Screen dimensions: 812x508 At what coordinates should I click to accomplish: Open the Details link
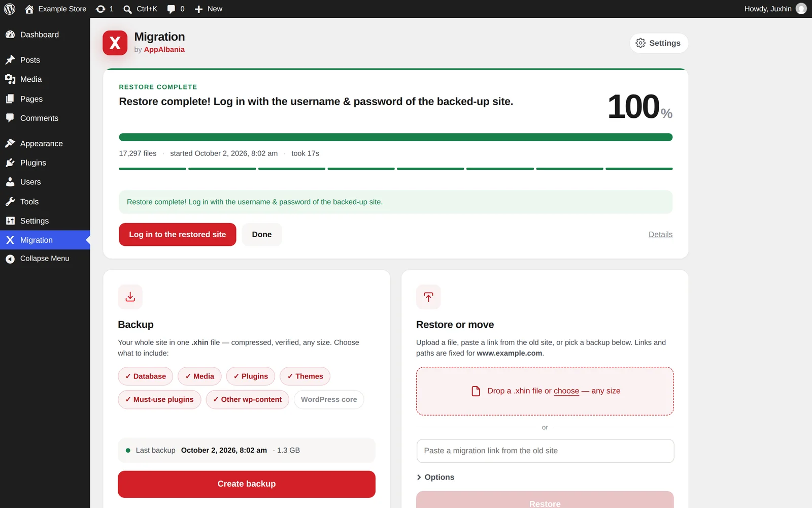(660, 235)
